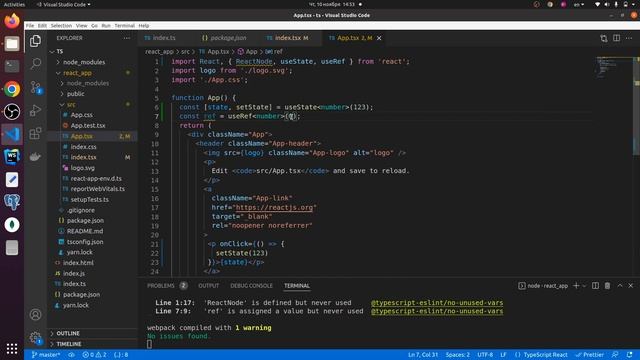Open Terminal from the dock
Image resolution: width=640 pixels, height=360 pixels.
[x=12, y=66]
